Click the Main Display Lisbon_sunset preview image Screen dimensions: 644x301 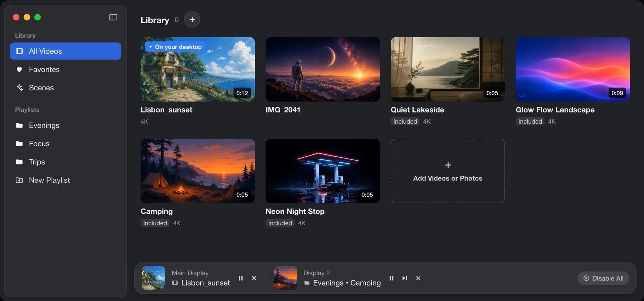(153, 278)
